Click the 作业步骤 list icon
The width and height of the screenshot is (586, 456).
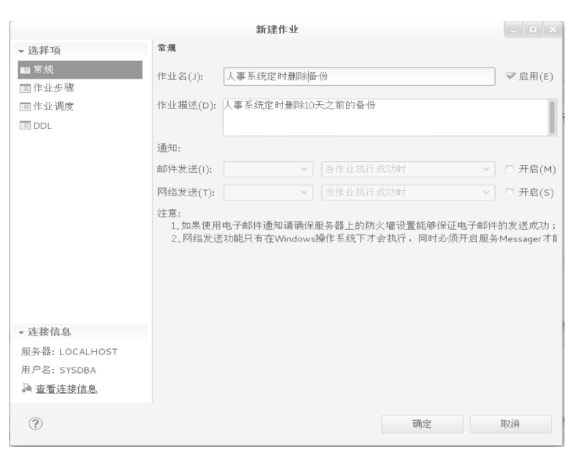25,88
